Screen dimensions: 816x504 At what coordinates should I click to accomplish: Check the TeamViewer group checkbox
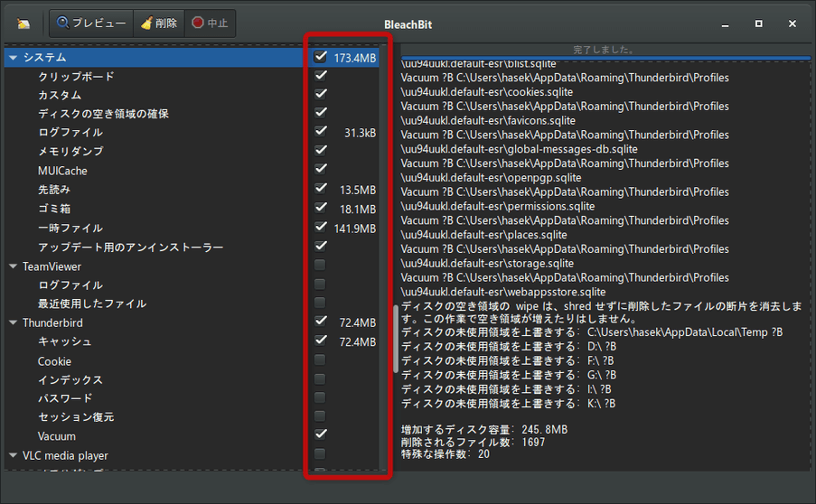pyautogui.click(x=320, y=265)
